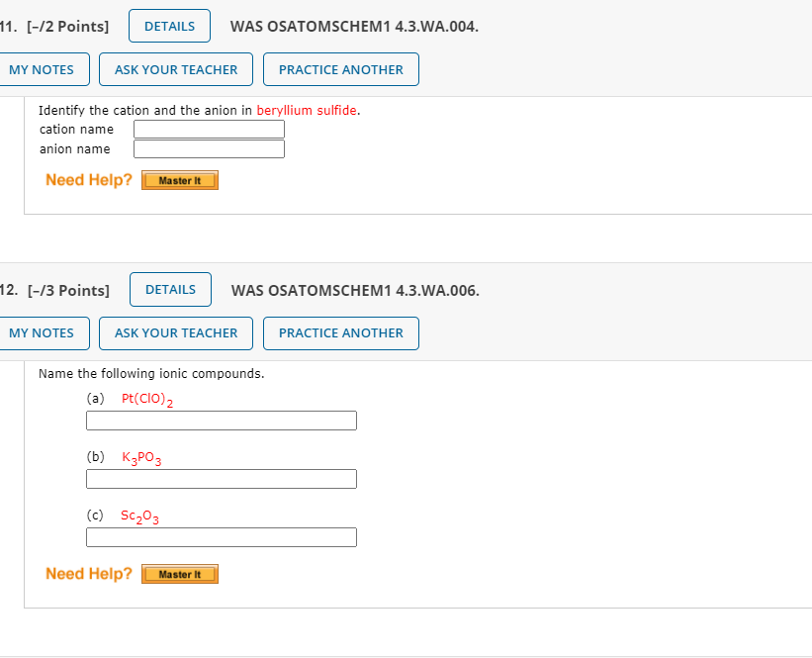Open MY NOTES for the beryllium sulfide question

click(x=40, y=69)
